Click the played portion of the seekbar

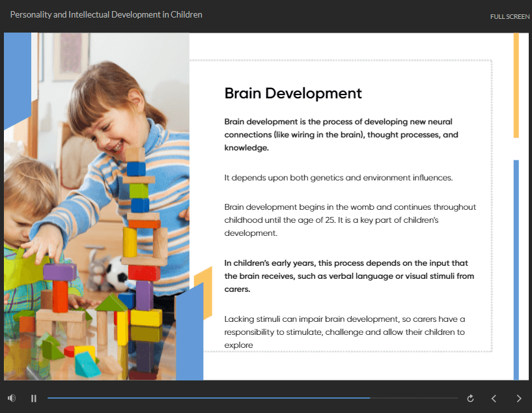pos(208,398)
